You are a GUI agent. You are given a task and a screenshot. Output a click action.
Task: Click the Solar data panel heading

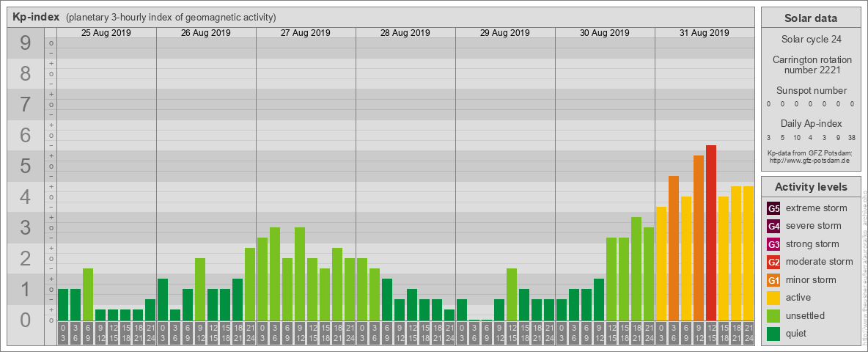click(811, 18)
